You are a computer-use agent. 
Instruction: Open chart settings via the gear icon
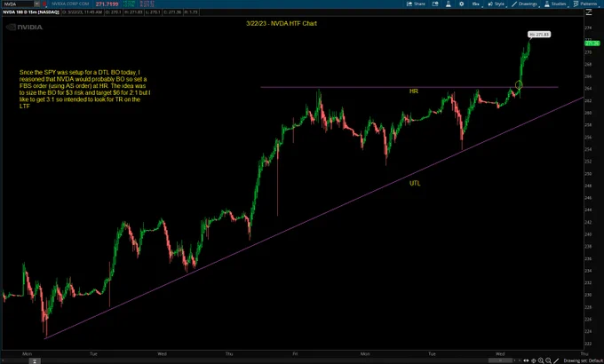click(x=462, y=4)
